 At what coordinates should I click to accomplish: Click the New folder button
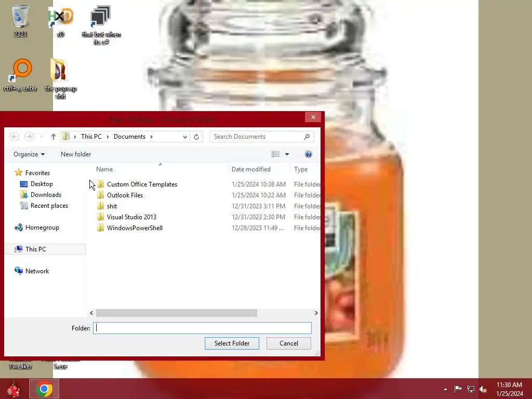[76, 154]
